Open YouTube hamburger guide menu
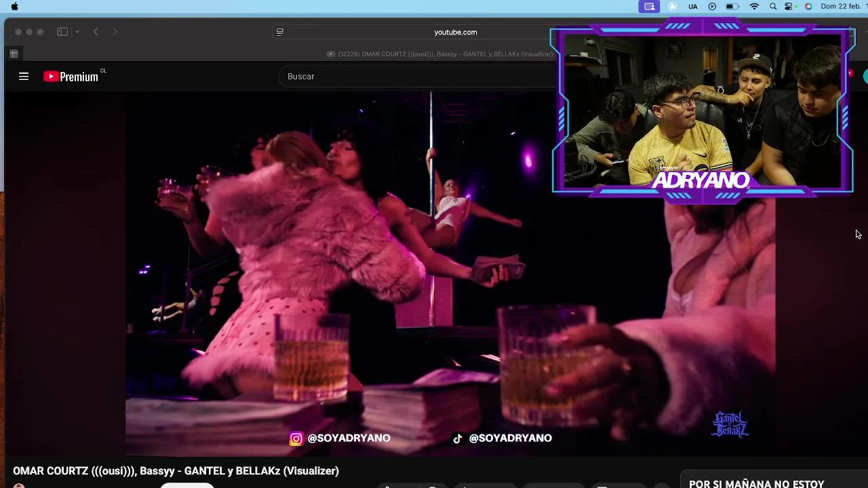The image size is (868, 488). click(x=24, y=77)
